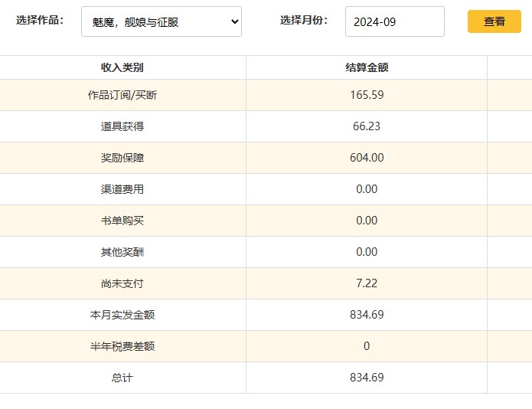
Task: Click the 0 value for 半年税费差额
Action: (x=367, y=346)
